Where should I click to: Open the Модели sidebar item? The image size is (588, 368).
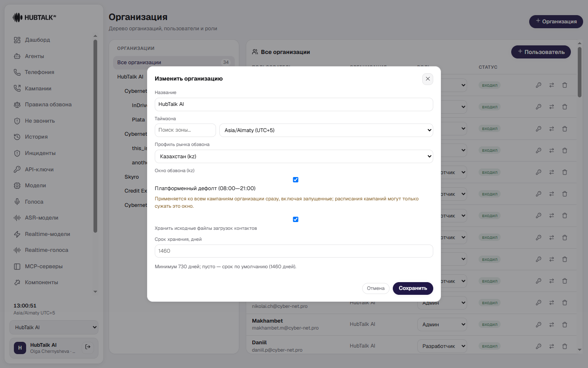pos(36,186)
